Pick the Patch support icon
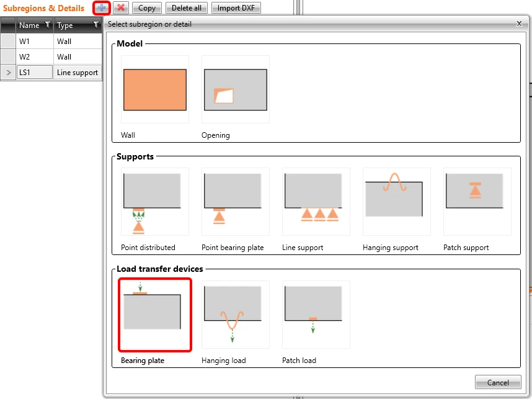This screenshot has height=399, width=532. 477,202
